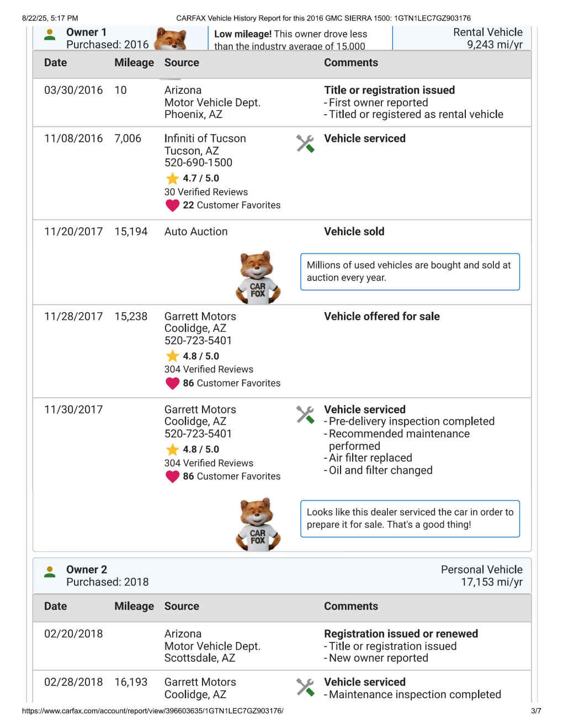Open Garrett Motors in the 11/28/2017 entry

pyautogui.click(x=200, y=317)
